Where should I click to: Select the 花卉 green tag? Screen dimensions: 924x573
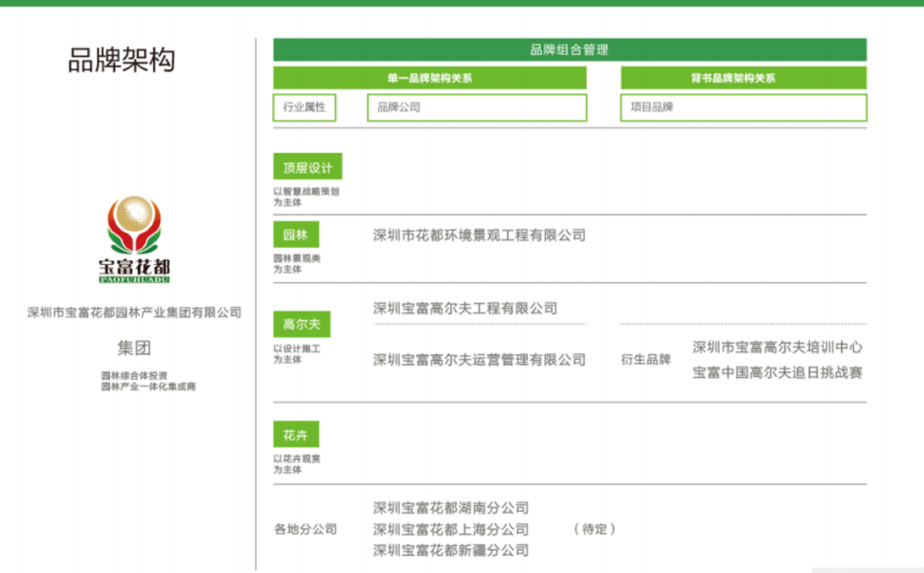point(296,434)
